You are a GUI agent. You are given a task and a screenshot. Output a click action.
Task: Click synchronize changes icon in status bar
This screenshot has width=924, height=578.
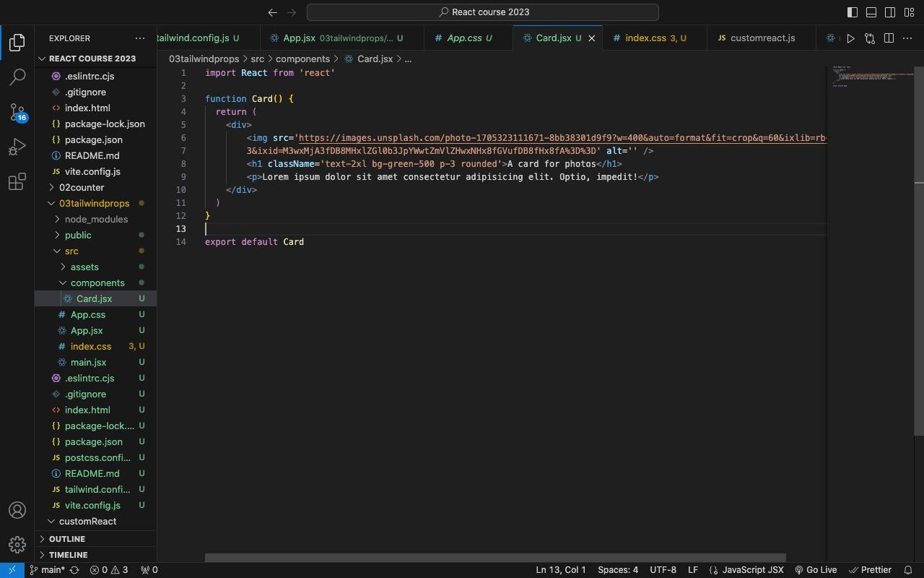point(74,570)
